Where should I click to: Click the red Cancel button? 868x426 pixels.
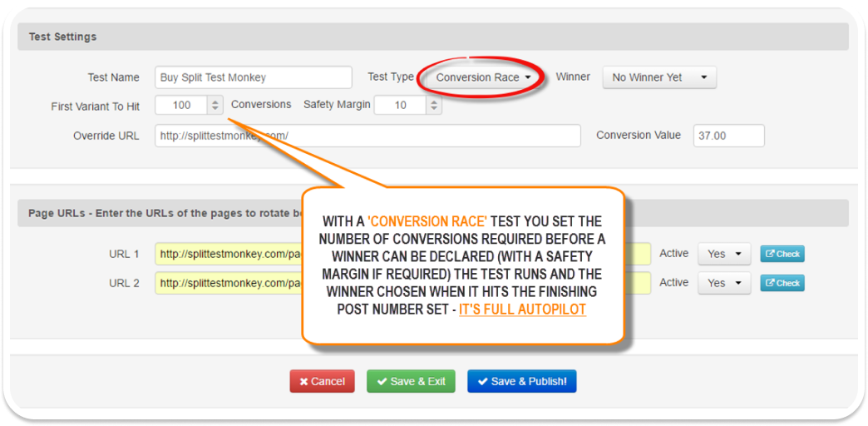(x=323, y=381)
